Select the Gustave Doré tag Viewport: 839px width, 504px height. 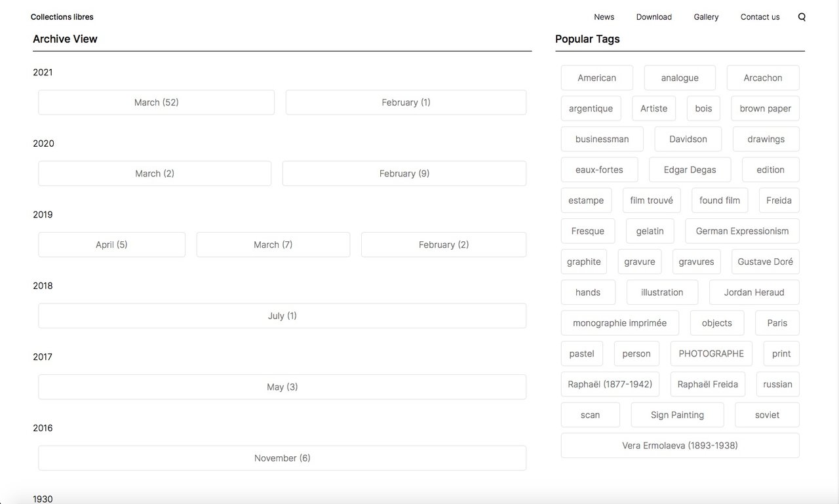765,262
